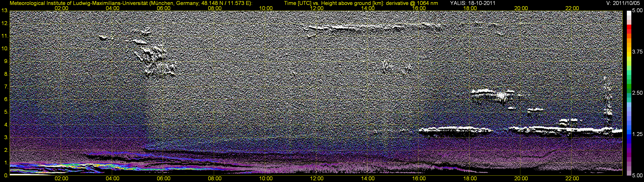Click the Meteorological Institute Ludwig-Maximilians-Universität title text
The height and width of the screenshot is (182, 644).
tap(131, 3)
